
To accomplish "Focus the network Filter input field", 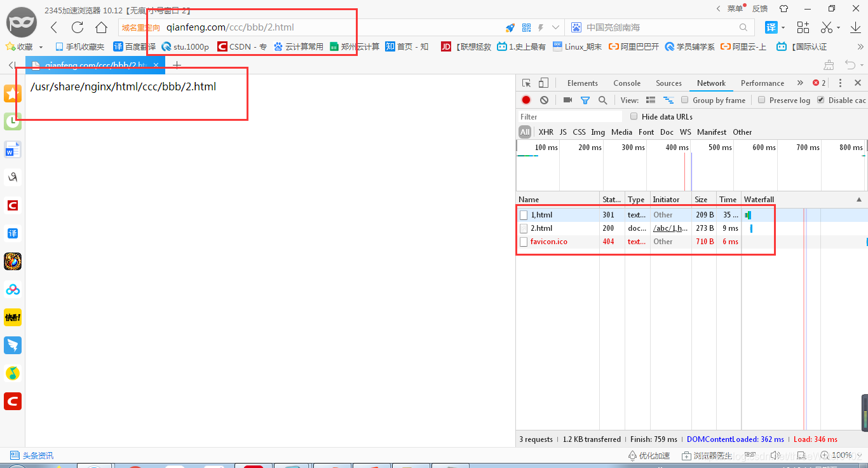I will point(569,116).
